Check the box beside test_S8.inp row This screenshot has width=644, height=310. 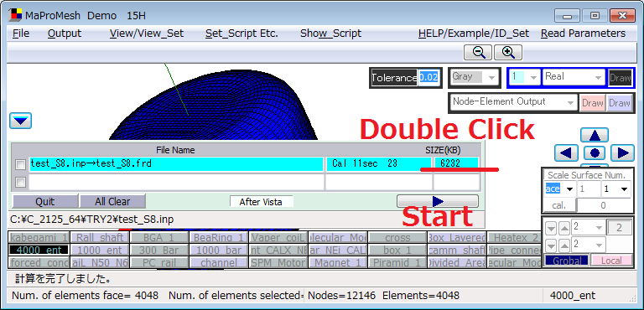click(20, 165)
